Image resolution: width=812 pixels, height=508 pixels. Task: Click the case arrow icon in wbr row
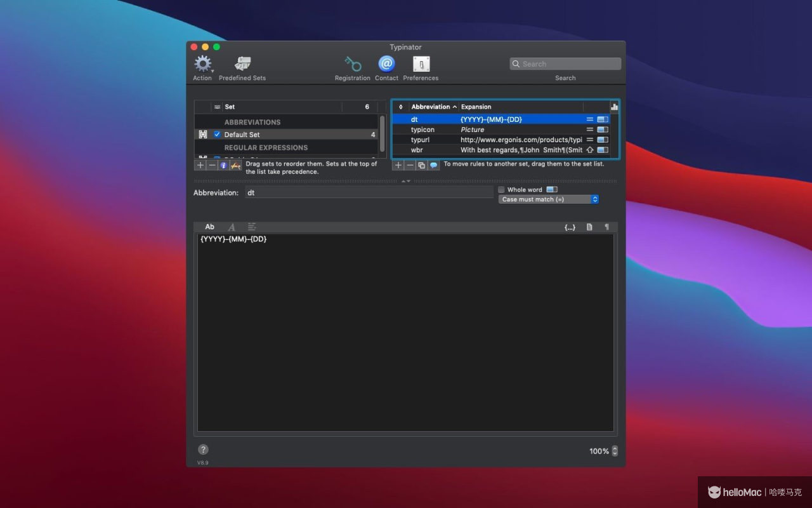coord(589,150)
